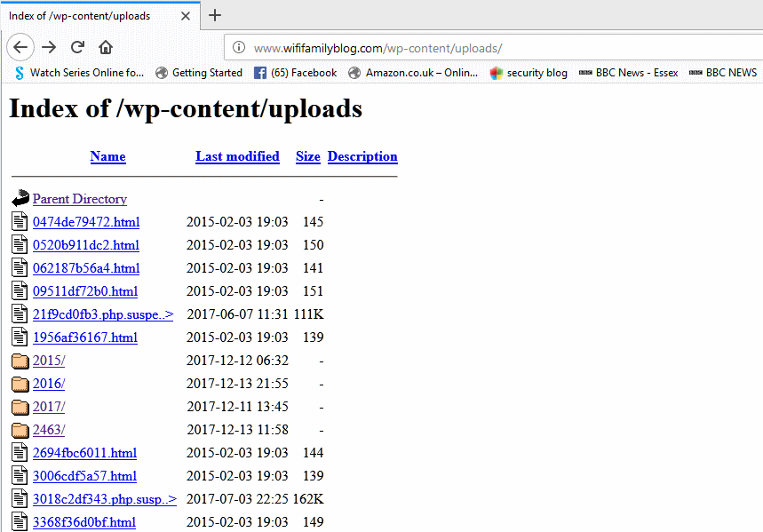Open file 1956af36167.html
This screenshot has width=763, height=532.
[85, 337]
